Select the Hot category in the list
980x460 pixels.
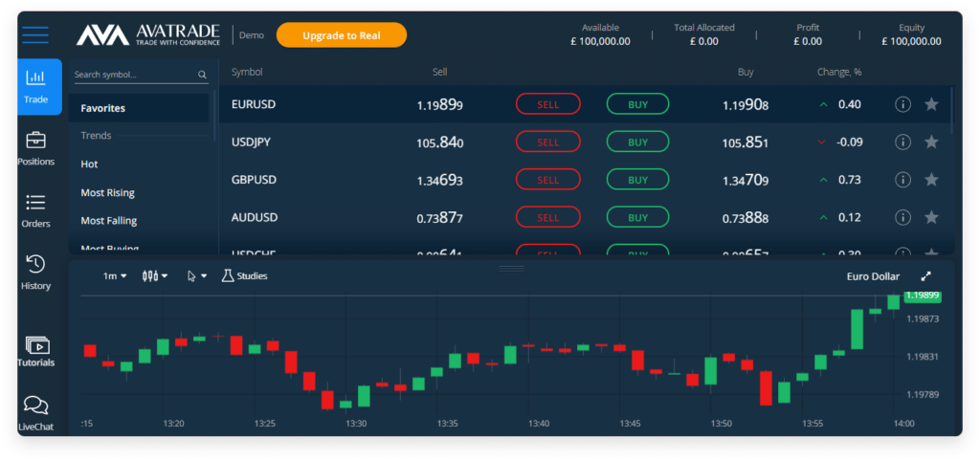click(x=89, y=164)
